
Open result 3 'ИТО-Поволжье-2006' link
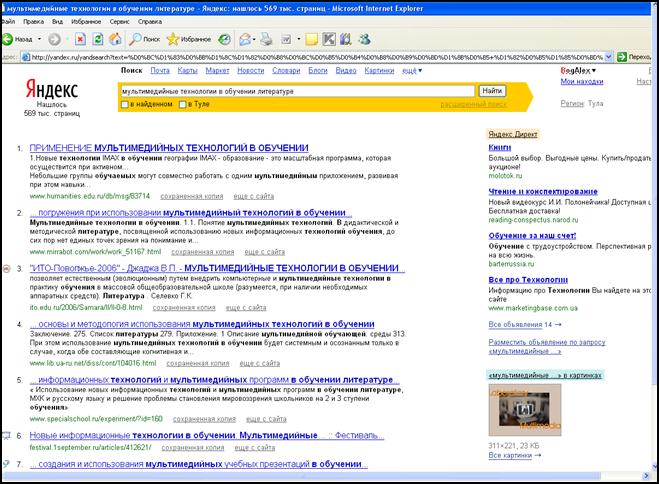(217, 268)
